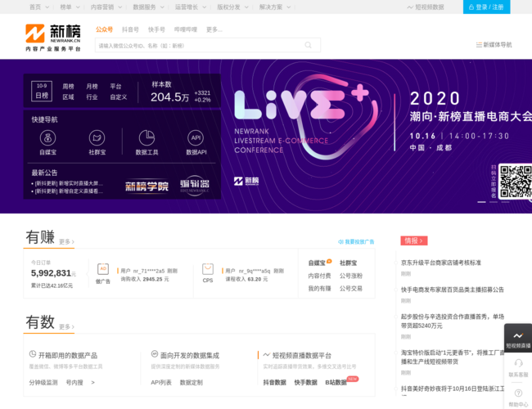Viewport: 532px width, 409px height.
Task: Open 抖音数据 link
Action: point(274,383)
